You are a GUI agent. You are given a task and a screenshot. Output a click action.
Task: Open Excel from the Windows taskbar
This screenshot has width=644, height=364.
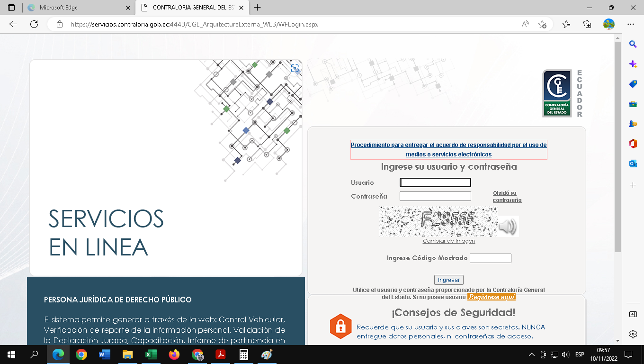point(151,355)
